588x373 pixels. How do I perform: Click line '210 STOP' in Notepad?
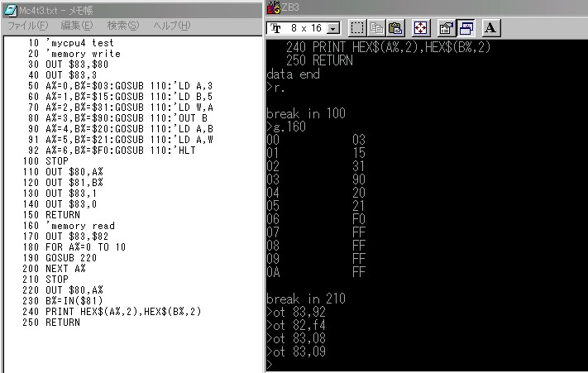point(45,280)
